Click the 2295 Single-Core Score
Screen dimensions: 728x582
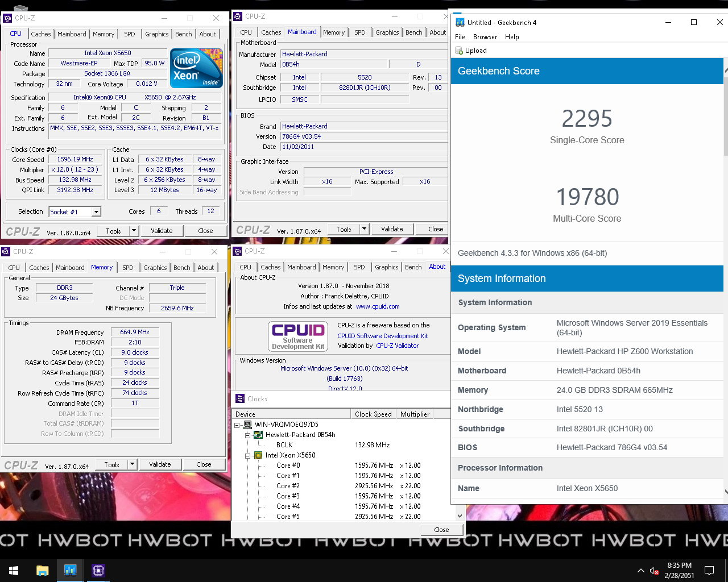(x=587, y=119)
